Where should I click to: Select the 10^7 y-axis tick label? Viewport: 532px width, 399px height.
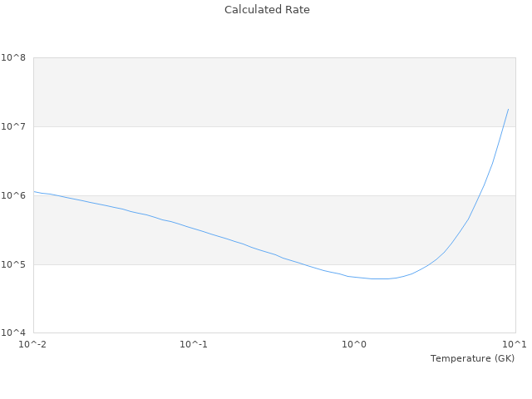pyautogui.click(x=13, y=126)
